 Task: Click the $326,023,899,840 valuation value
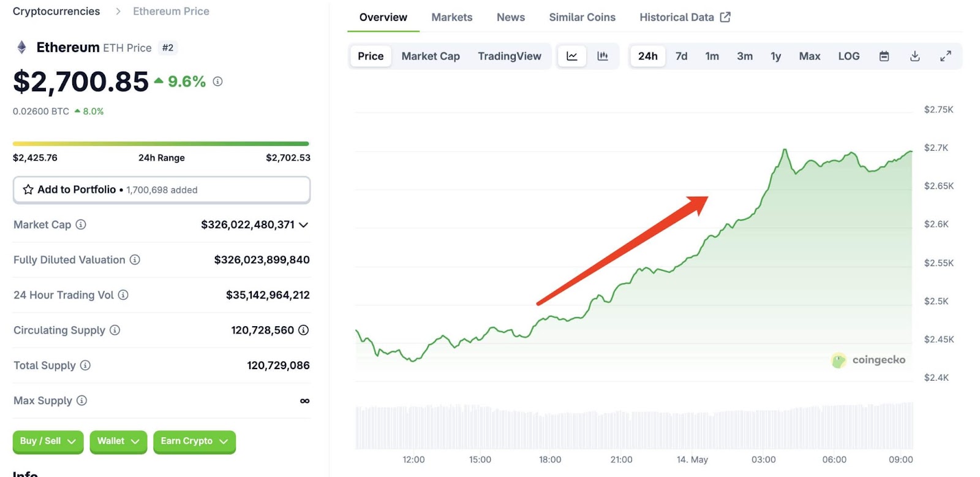pyautogui.click(x=262, y=260)
